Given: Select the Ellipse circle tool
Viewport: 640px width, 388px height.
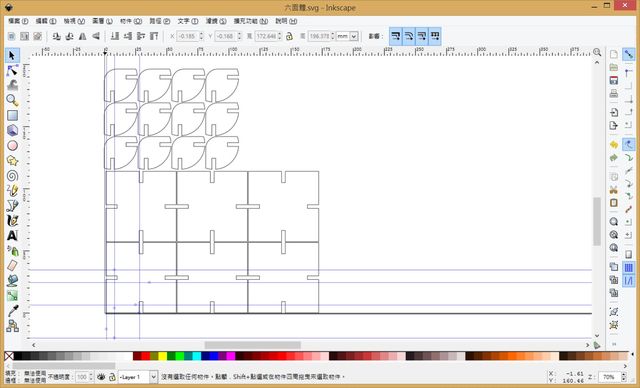Looking at the screenshot, I should click(12, 146).
